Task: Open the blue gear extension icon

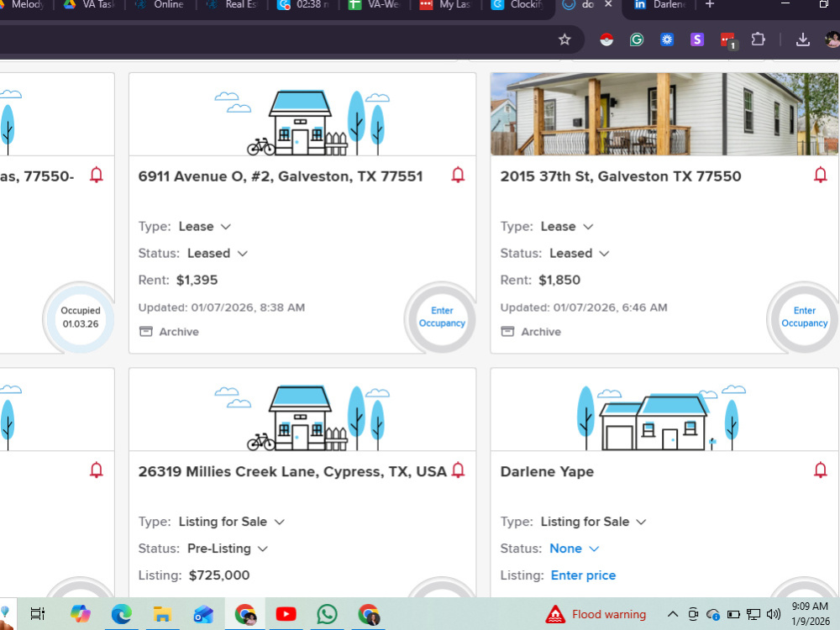Action: point(667,39)
